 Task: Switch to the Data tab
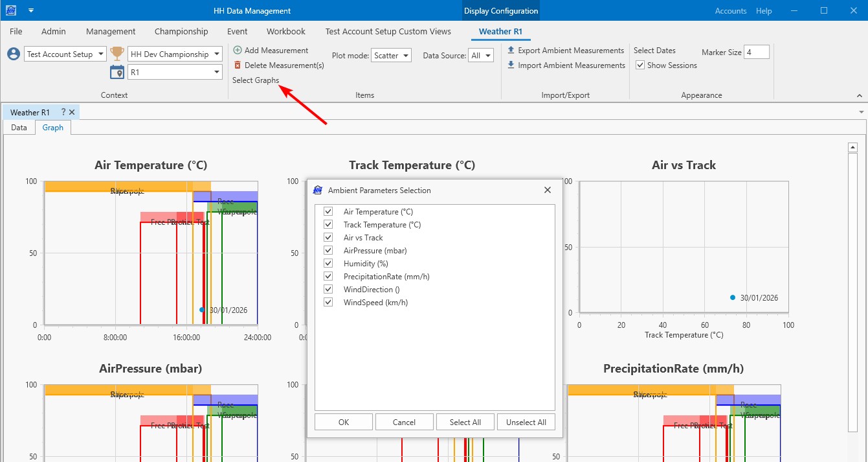(x=19, y=128)
